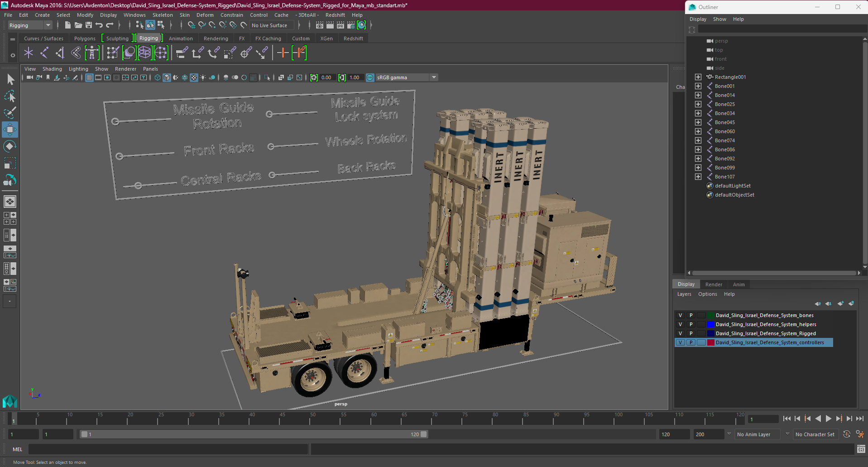Go to start of playback range

[x=787, y=419]
